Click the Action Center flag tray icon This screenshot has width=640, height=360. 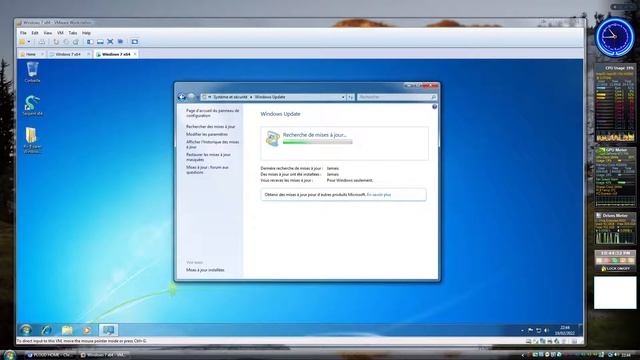531,330
